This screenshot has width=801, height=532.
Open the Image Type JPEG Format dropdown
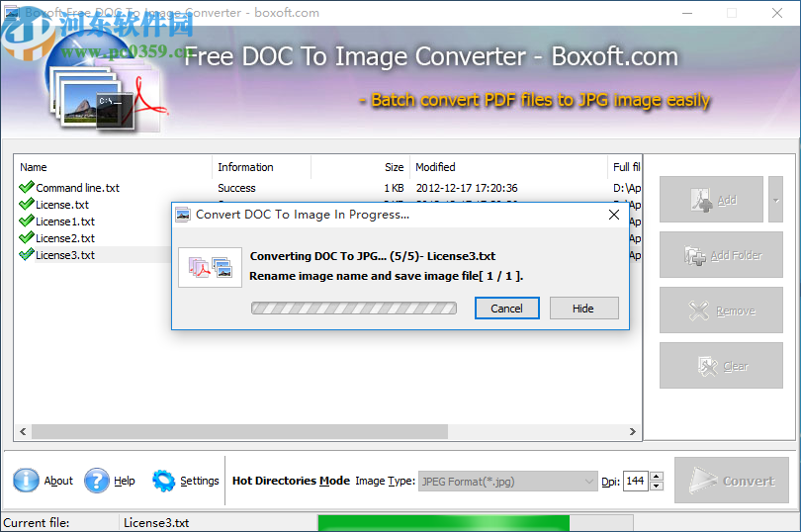coord(507,481)
